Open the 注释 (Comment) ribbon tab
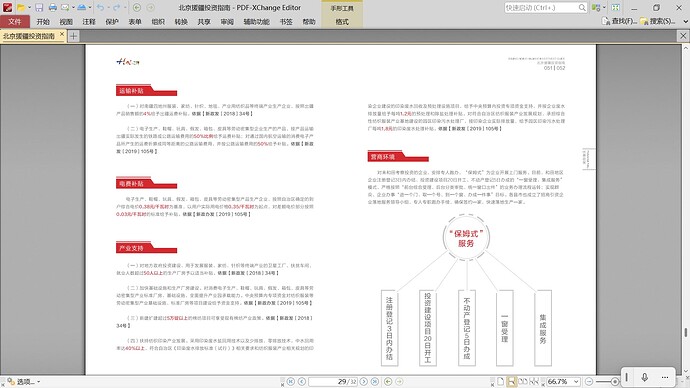 (x=89, y=21)
